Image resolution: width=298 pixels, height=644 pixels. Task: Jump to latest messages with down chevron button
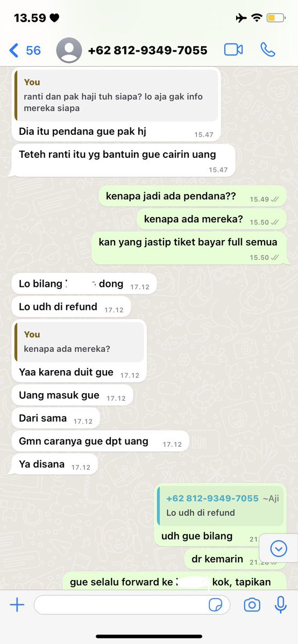279,548
